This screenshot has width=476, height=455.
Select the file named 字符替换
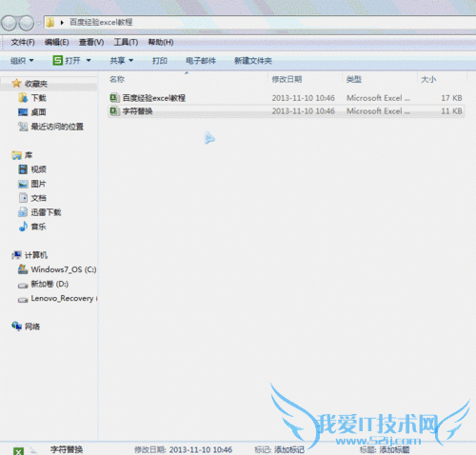point(138,111)
